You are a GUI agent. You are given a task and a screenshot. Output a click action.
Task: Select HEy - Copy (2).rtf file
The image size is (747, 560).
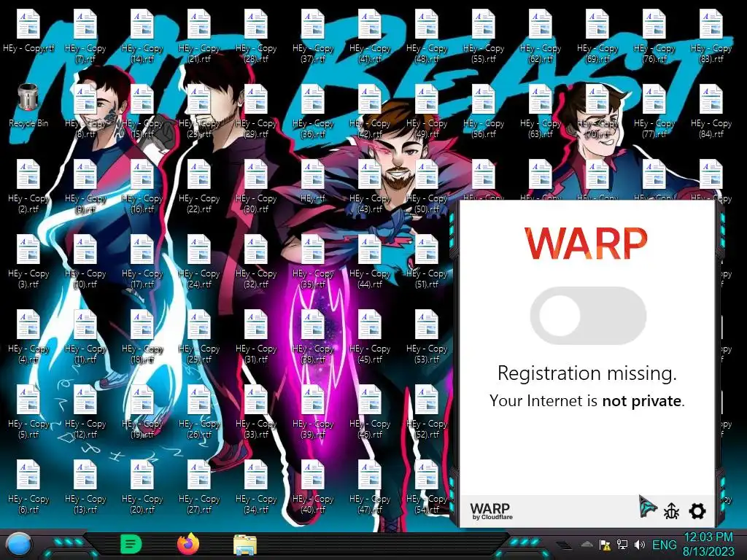click(28, 186)
